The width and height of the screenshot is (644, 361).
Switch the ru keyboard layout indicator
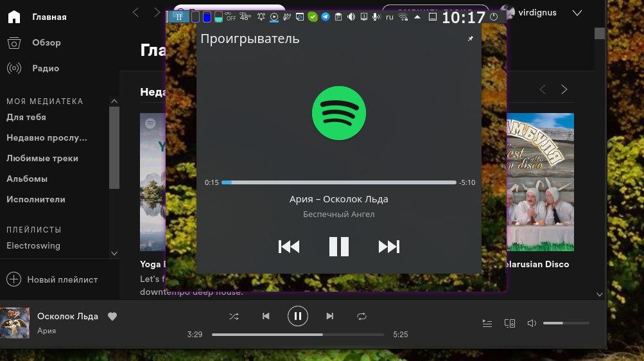click(x=390, y=17)
